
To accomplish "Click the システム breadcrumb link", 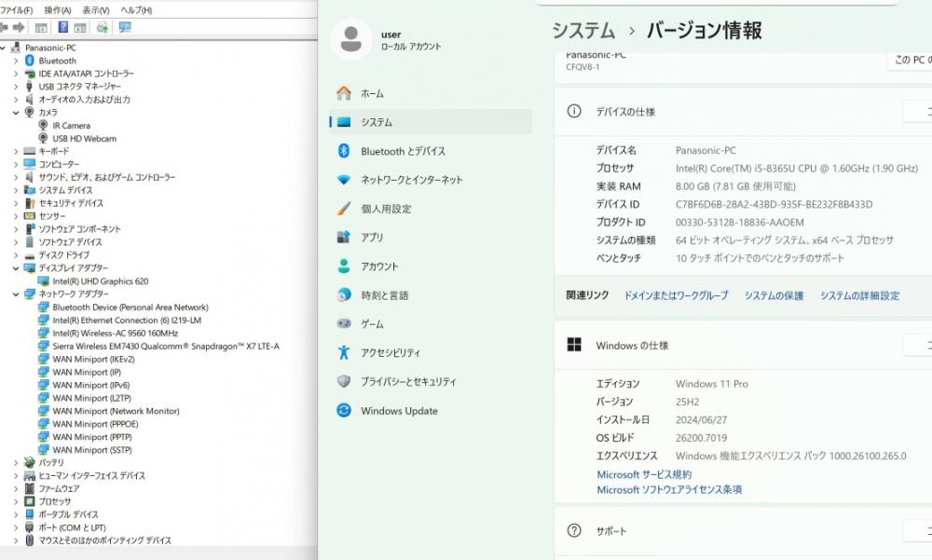I will pos(582,31).
